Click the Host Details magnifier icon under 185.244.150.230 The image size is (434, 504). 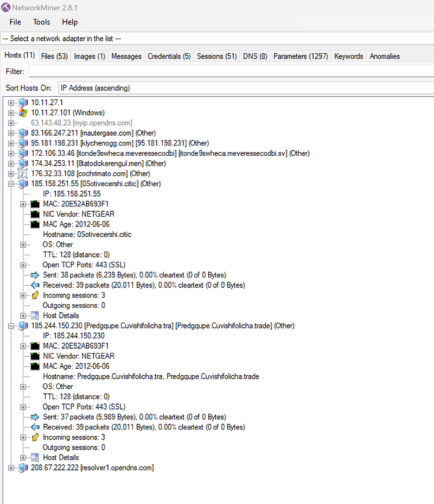(35, 458)
